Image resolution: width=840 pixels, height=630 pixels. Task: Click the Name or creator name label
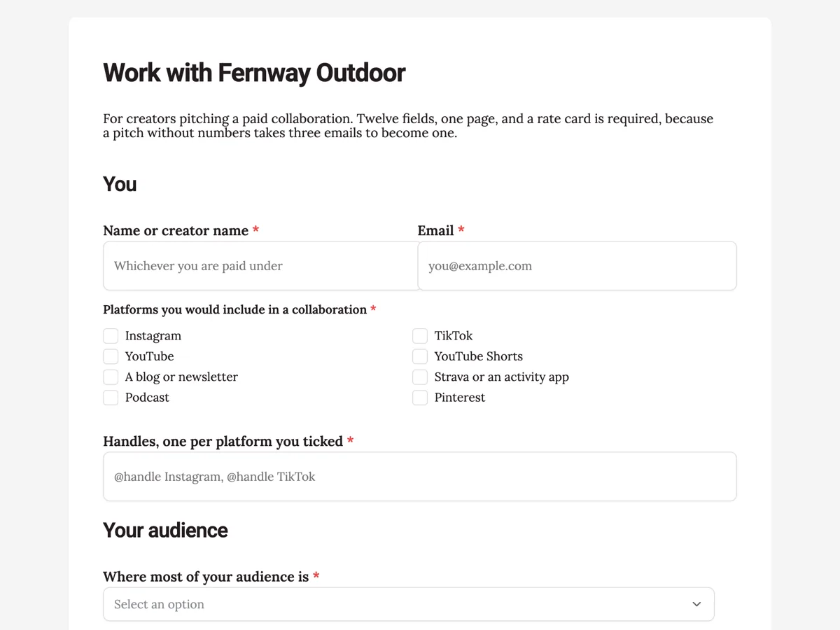pyautogui.click(x=181, y=231)
